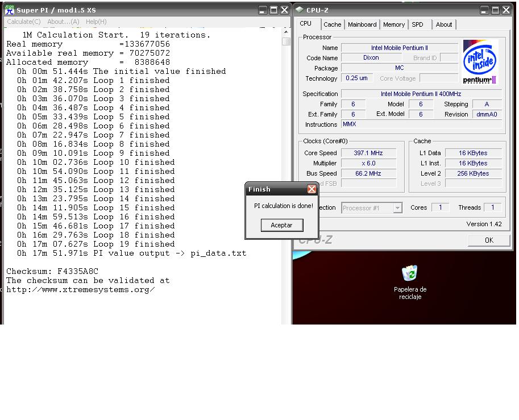Click the L1 Inst. value 16 KBytes
The width and height of the screenshot is (519, 420).
(473, 163)
